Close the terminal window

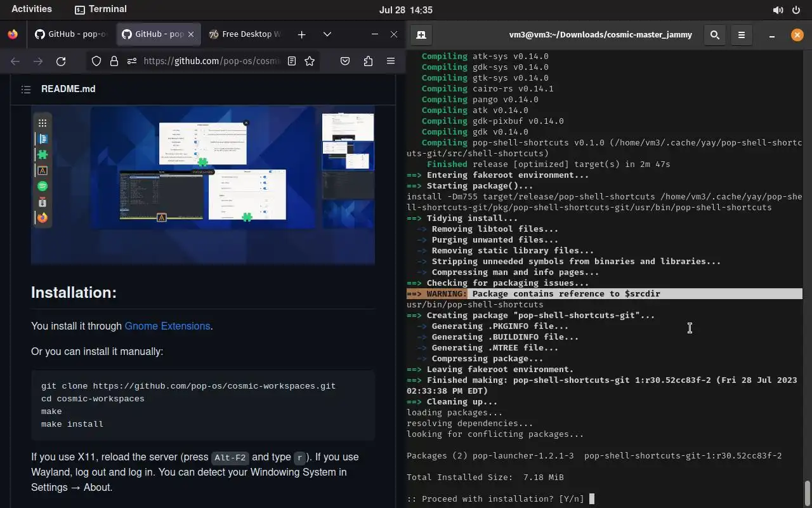(797, 35)
